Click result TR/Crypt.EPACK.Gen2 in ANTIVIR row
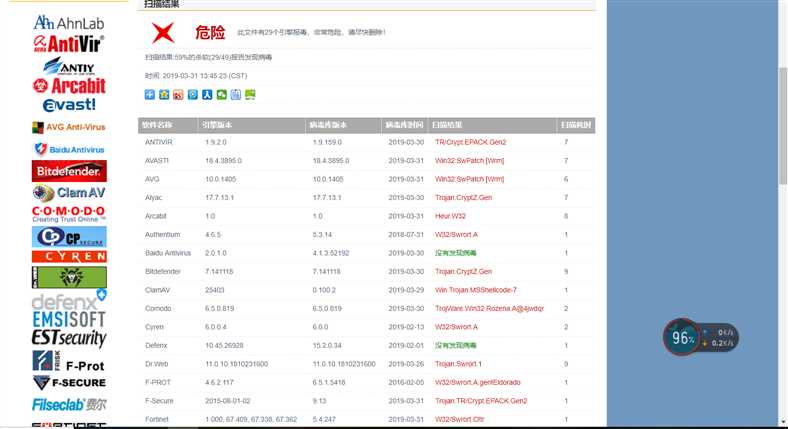This screenshot has width=788, height=429. (470, 142)
